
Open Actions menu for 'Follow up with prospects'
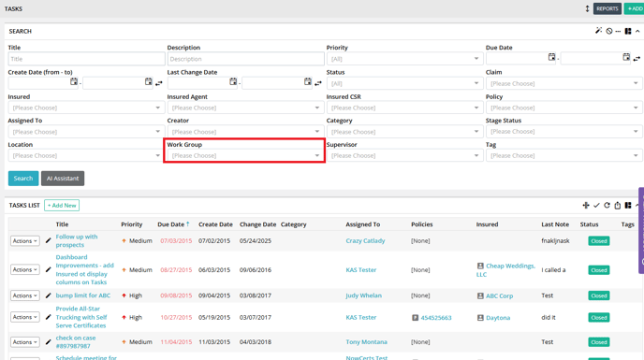pos(25,241)
